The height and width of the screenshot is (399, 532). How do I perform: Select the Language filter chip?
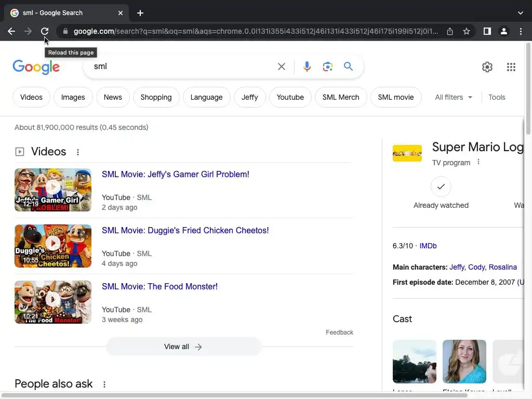206,97
